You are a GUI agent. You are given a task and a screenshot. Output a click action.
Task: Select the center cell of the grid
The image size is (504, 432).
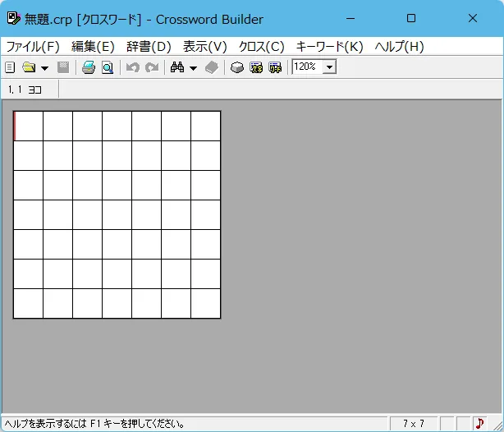pos(117,214)
